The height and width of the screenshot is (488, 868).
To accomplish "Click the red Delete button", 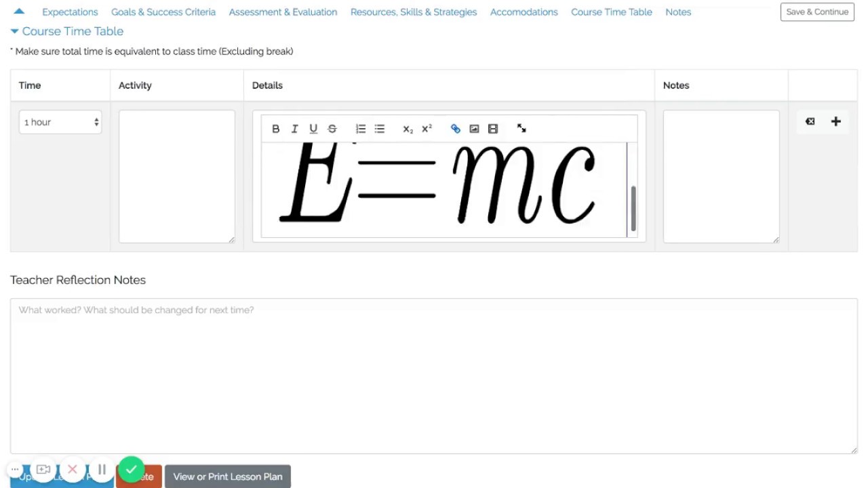I will (140, 476).
